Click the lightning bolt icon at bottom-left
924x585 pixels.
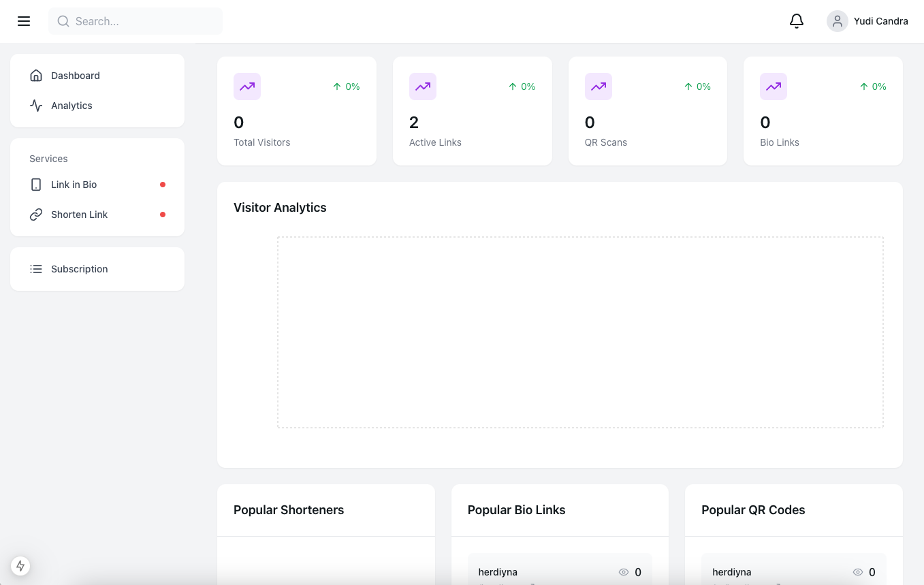tap(20, 565)
